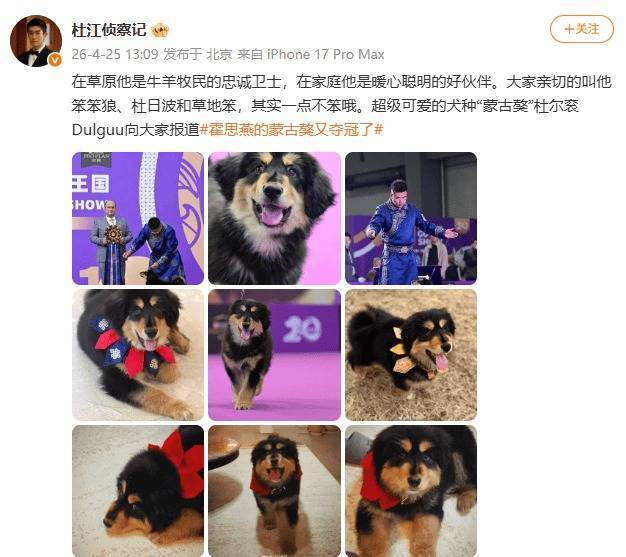Open award ceremony photo with trophy
626x557 pixels.
point(138,218)
